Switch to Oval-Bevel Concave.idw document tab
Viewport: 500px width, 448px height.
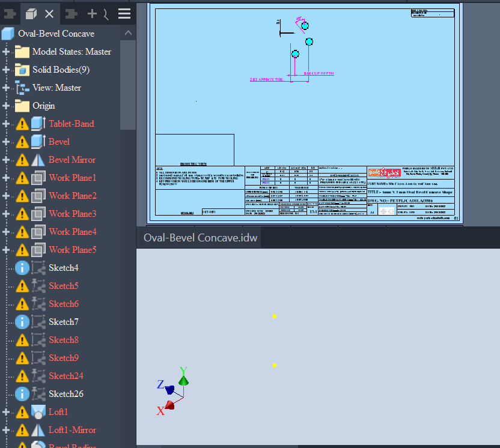coord(200,238)
